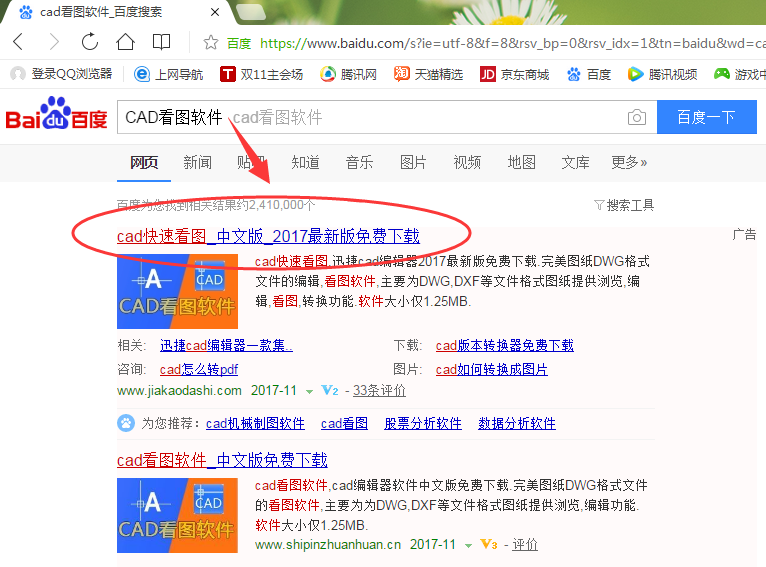Open the 腾讯视频 bookmark

pos(662,74)
